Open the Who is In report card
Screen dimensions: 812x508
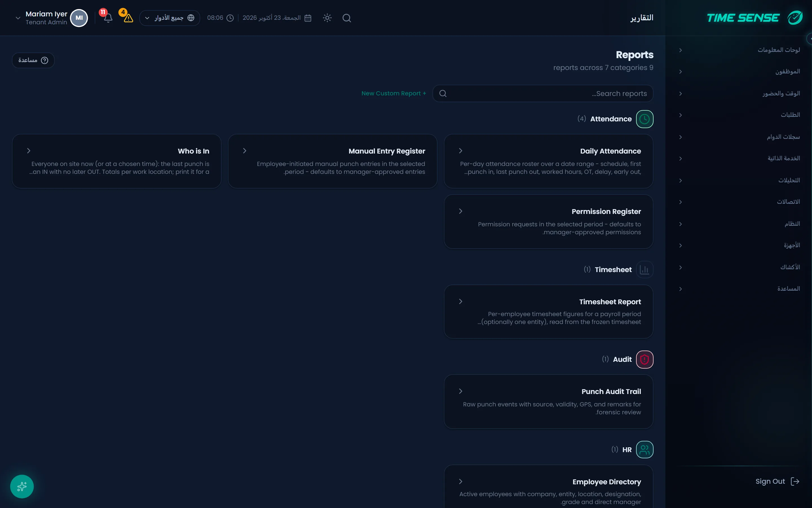pyautogui.click(x=116, y=161)
